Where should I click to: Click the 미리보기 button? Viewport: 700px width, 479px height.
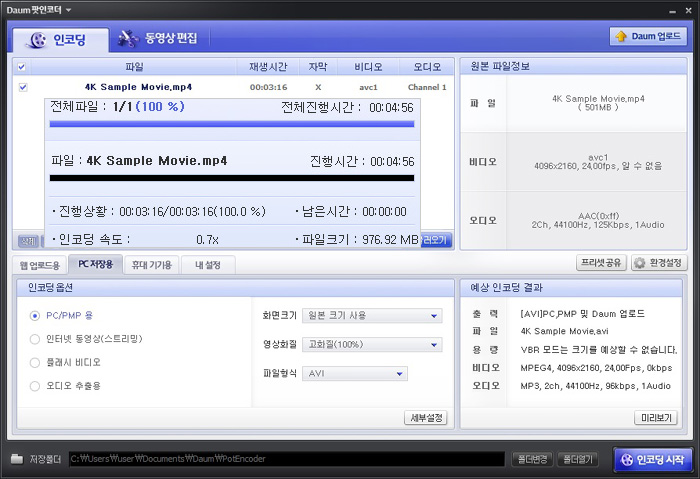pyautogui.click(x=656, y=418)
